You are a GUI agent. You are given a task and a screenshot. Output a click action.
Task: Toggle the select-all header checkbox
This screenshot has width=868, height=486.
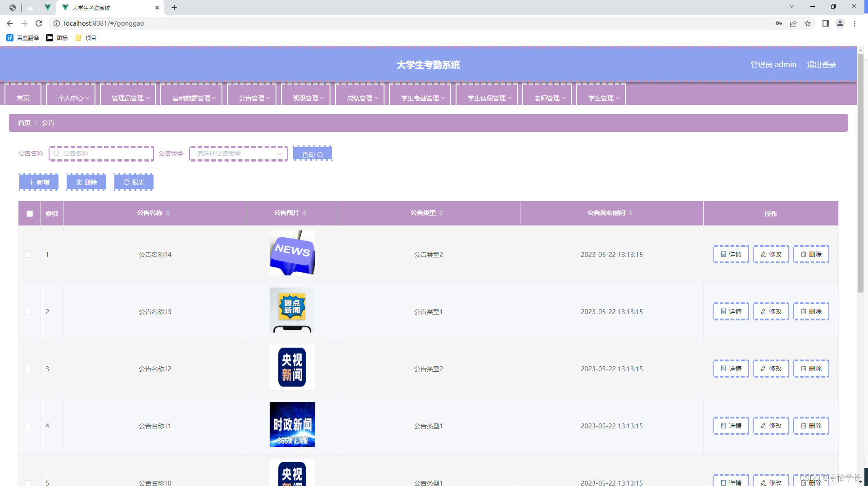[30, 214]
